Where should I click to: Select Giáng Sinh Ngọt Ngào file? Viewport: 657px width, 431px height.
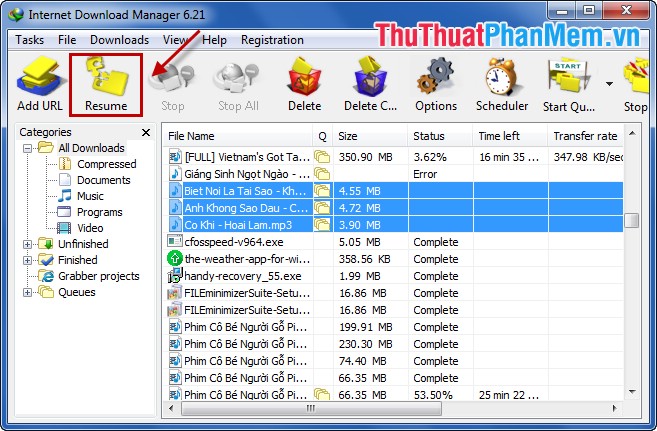[x=247, y=174]
